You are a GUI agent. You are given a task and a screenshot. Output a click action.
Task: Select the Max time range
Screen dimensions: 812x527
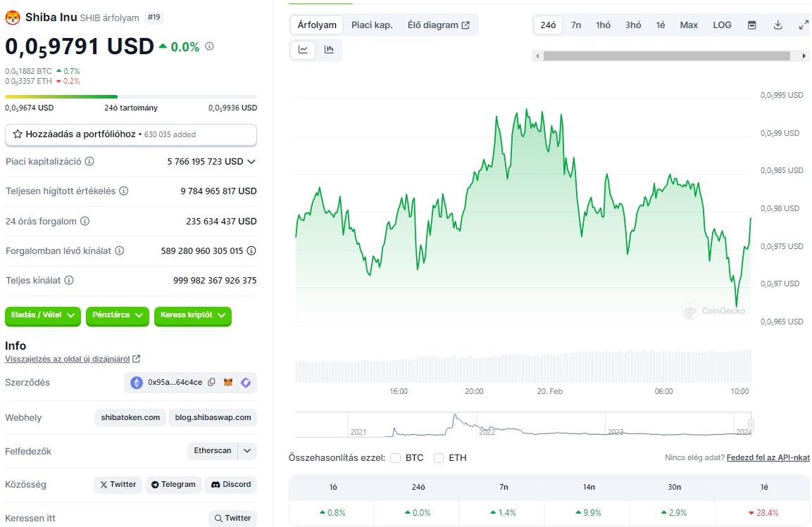pyautogui.click(x=689, y=25)
